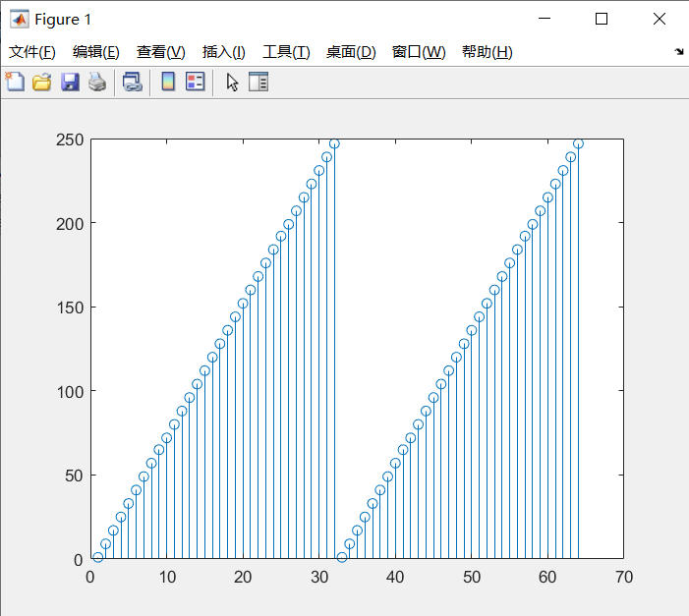689x616 pixels.
Task: Click the y-axis label 50
Action: coord(74,476)
